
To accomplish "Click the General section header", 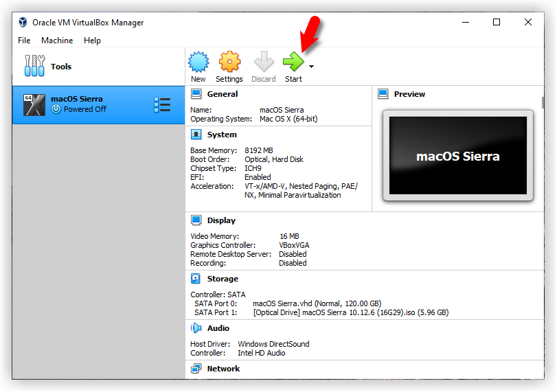I will (223, 94).
